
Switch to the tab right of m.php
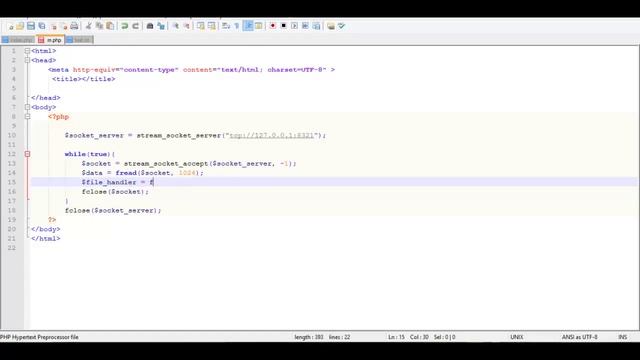pyautogui.click(x=79, y=40)
